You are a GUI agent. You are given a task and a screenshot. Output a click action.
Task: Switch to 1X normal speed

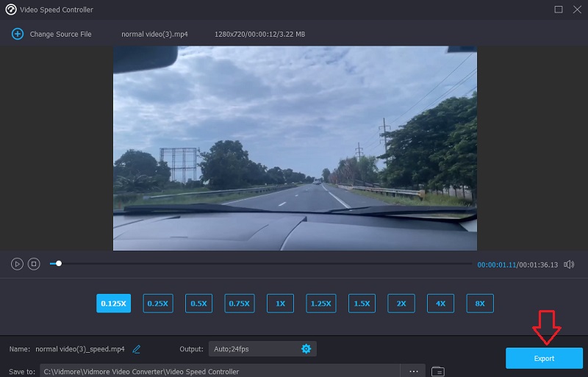[280, 304]
